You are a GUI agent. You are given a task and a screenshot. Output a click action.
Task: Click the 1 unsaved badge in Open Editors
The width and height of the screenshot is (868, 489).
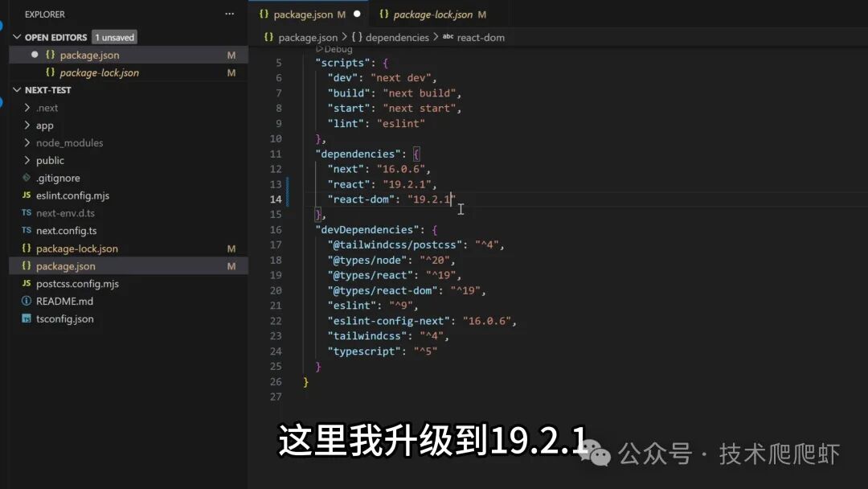(114, 36)
